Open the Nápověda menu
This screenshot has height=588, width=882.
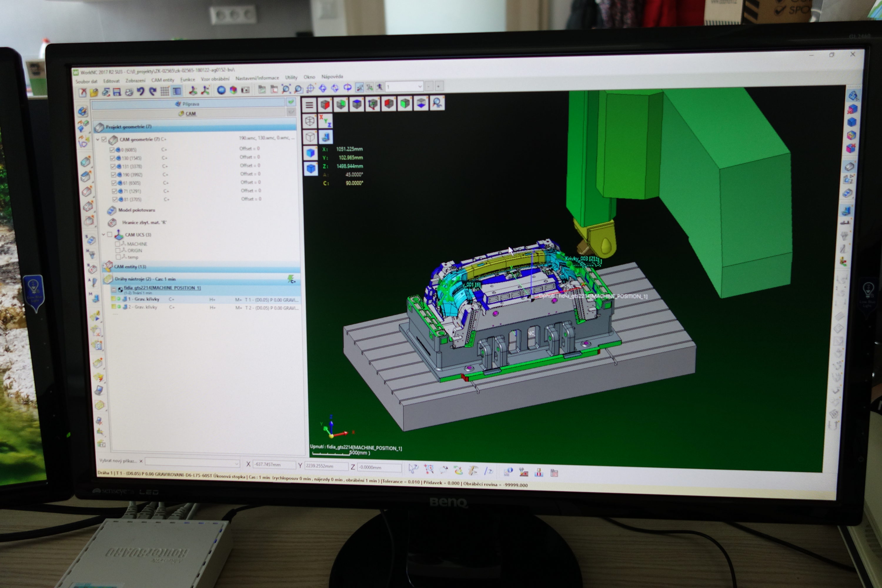(332, 76)
